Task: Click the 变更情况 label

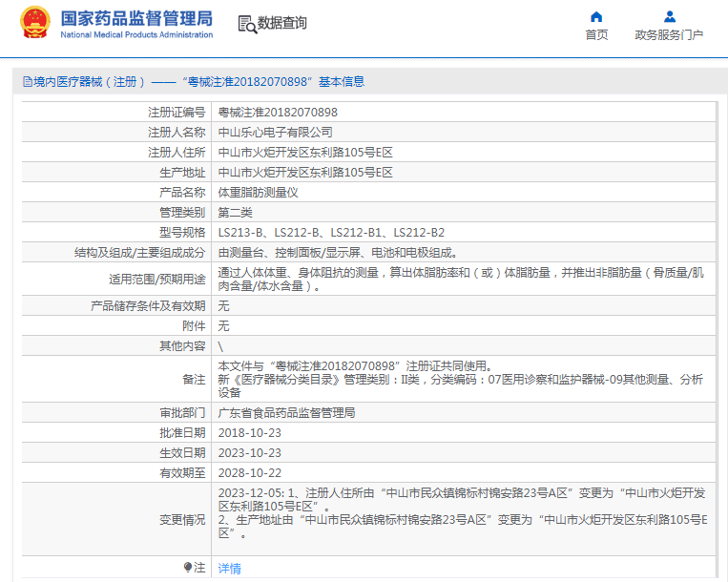Action: click(x=182, y=520)
